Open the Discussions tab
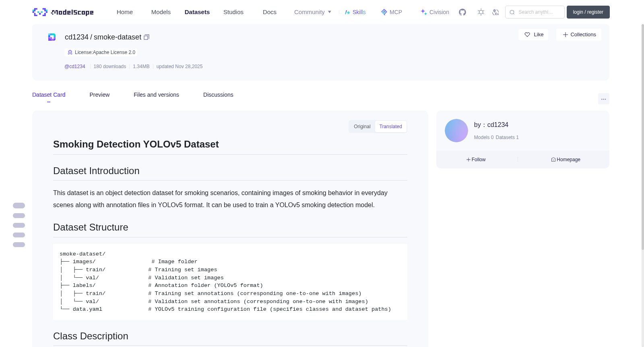Viewport: 644px width, 347px height. [218, 95]
